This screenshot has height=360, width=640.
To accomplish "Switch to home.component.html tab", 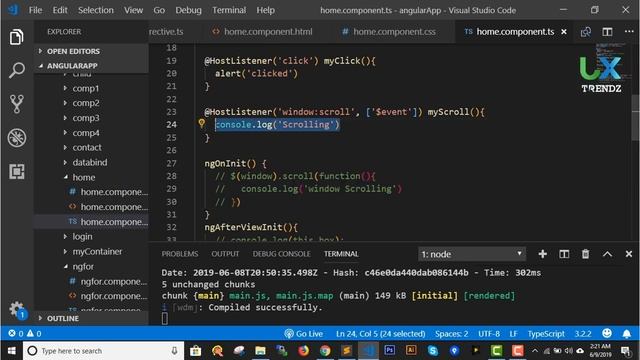I will 262,32.
